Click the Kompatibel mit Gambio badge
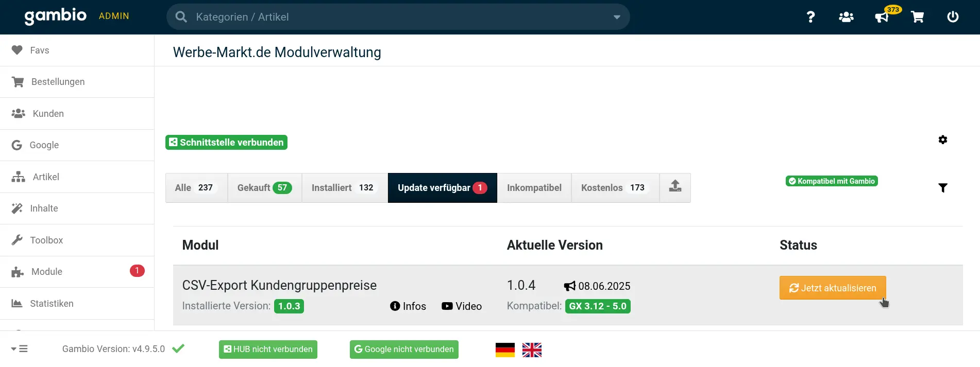This screenshot has width=980, height=367. [x=832, y=181]
